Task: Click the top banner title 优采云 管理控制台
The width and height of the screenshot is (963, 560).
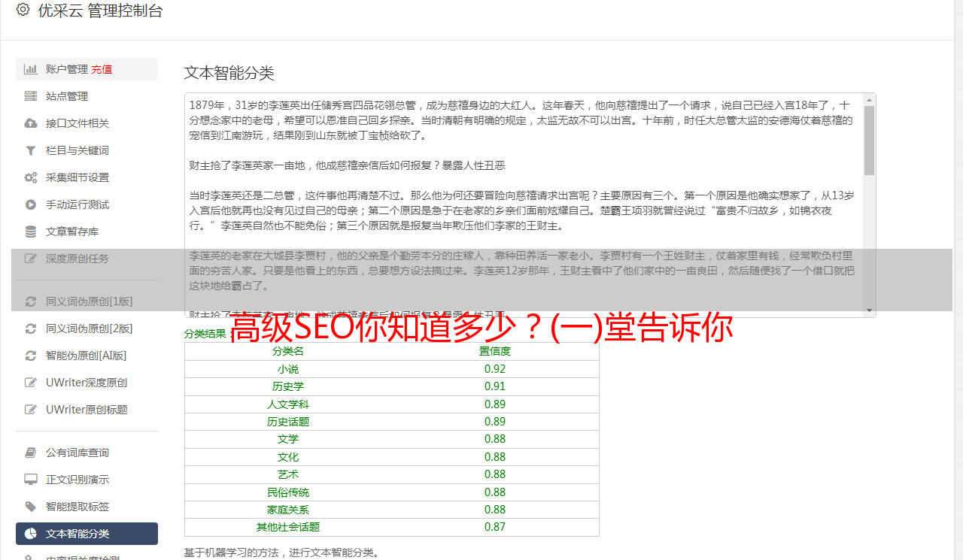Action: coord(99,11)
